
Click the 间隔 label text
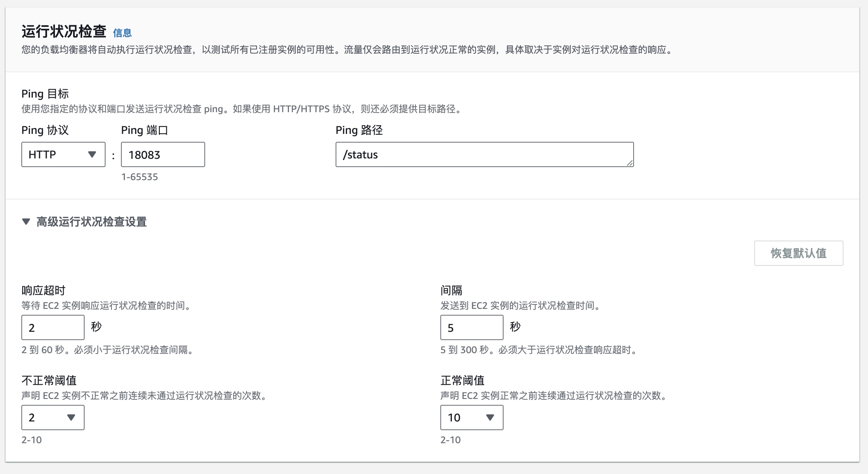coord(451,290)
